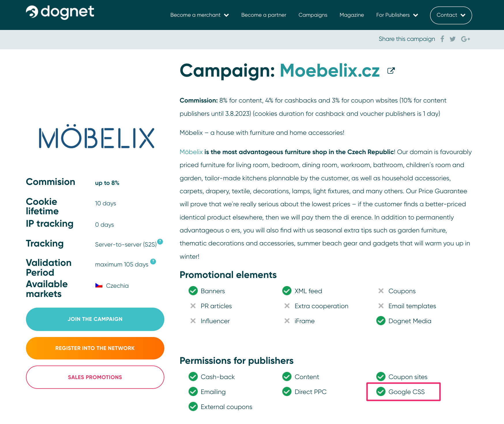Click the Czechia flag icon

click(99, 285)
